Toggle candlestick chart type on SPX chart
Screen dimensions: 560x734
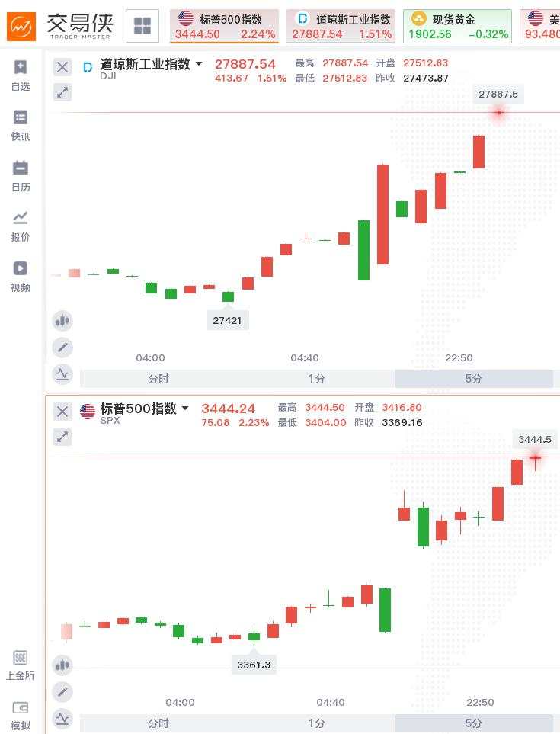coord(62,665)
